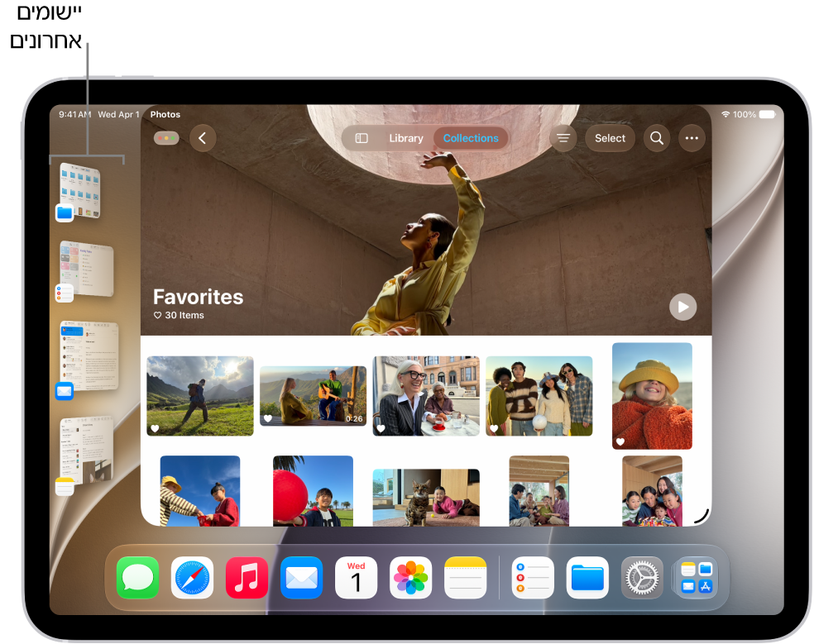Image resolution: width=814 pixels, height=644 pixels.
Task: Open the child in yellow hat photo
Action: (x=652, y=395)
